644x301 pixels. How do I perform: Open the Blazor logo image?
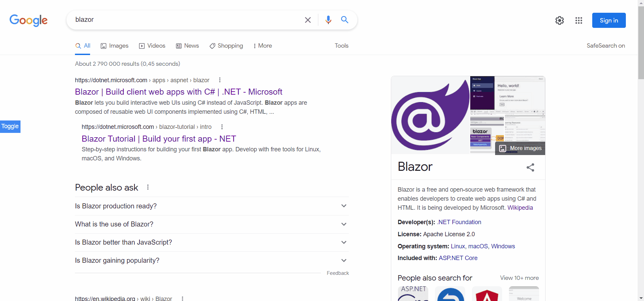pos(430,115)
